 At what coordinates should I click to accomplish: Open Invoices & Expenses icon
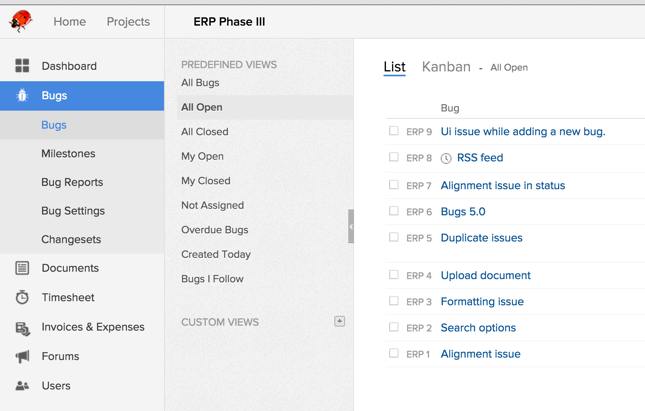(x=22, y=327)
